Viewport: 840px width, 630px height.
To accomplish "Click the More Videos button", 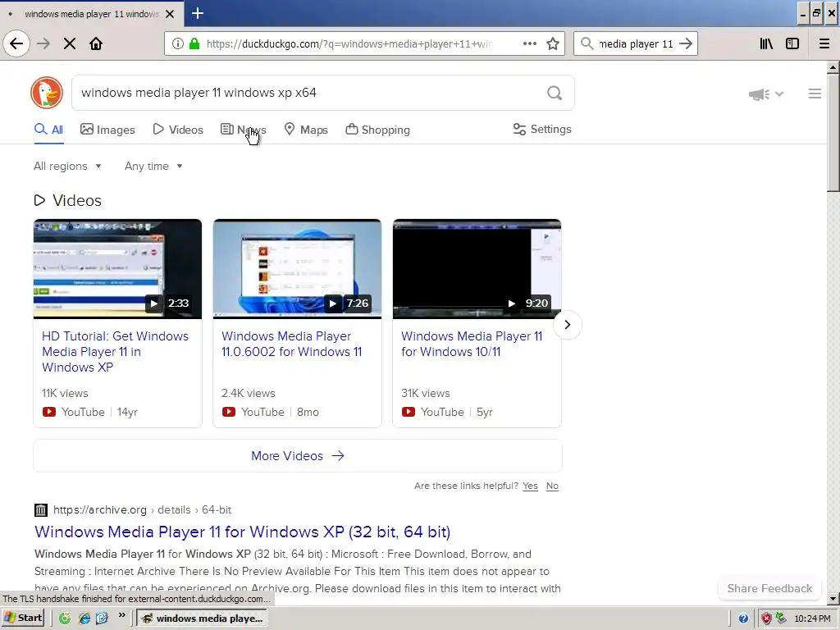I will coord(298,456).
